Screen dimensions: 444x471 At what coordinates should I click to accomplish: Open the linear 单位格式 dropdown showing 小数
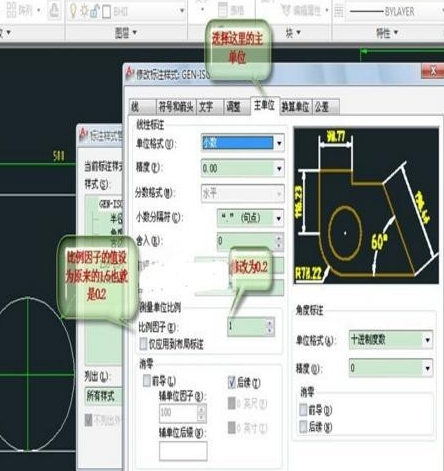(x=243, y=143)
